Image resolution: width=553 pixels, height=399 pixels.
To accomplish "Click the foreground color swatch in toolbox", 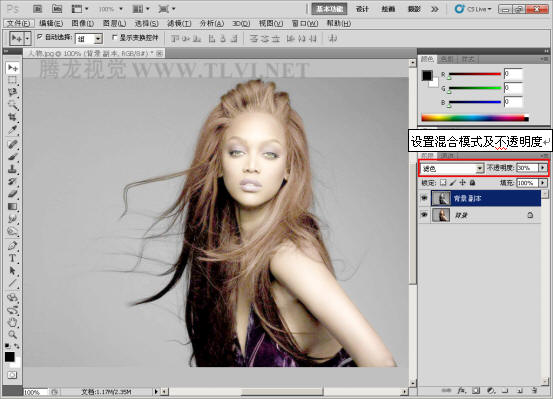I will (10, 357).
